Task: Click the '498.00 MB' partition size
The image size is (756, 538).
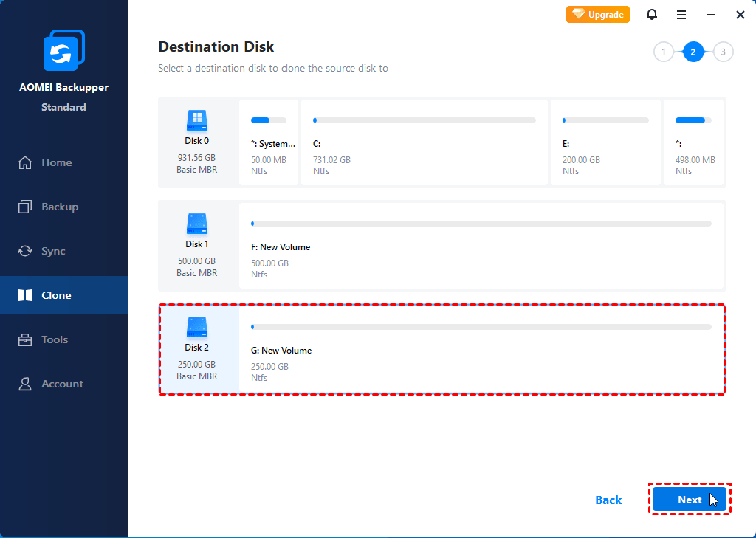Action: point(695,160)
